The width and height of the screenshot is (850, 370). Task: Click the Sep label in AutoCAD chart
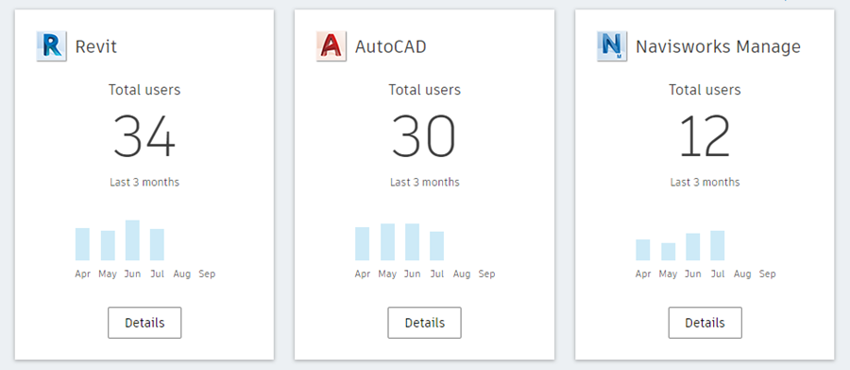coord(487,274)
